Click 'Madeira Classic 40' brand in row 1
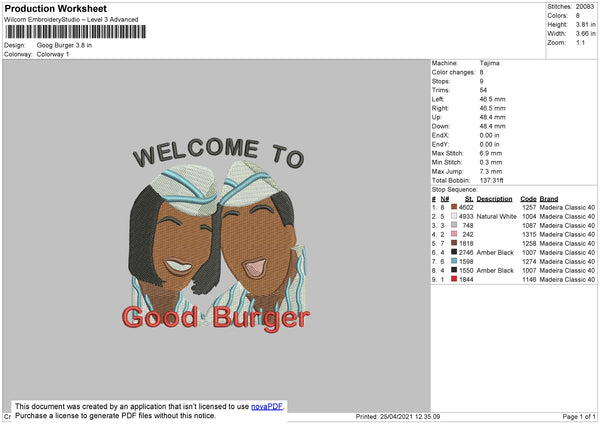This screenshot has width=600, height=424. click(x=567, y=207)
